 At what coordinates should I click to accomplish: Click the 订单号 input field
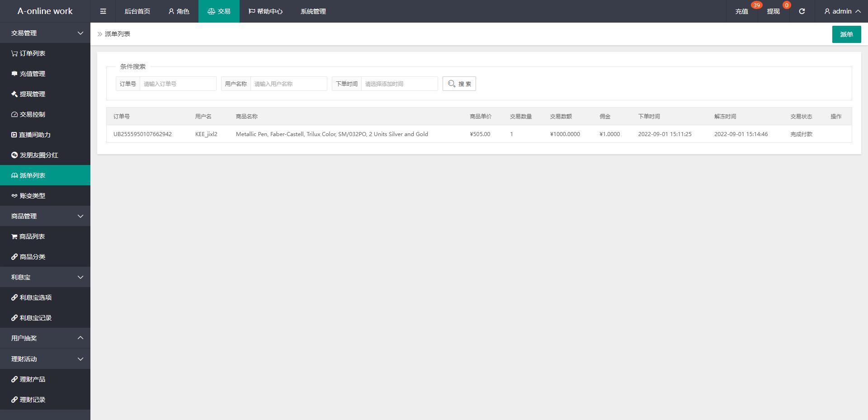point(178,84)
